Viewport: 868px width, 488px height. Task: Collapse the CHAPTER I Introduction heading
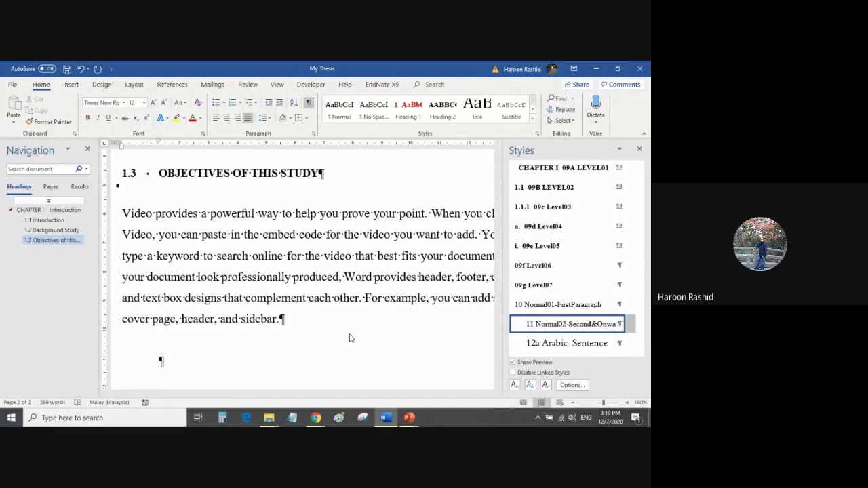[11, 210]
